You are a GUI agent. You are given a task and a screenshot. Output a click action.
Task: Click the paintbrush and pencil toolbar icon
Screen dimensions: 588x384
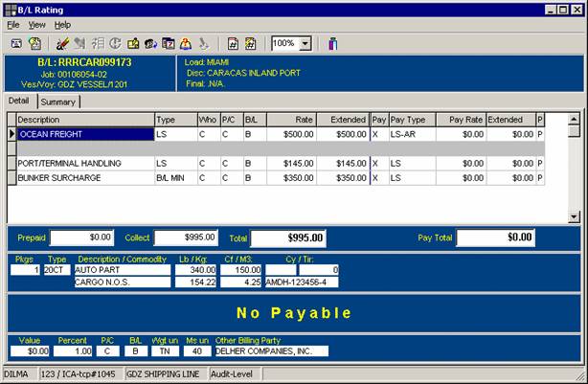pos(62,43)
